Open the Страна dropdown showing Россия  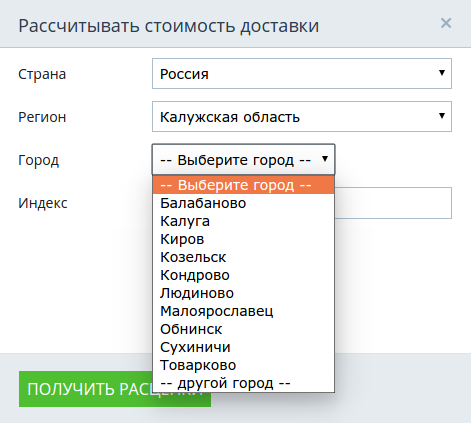tap(302, 74)
